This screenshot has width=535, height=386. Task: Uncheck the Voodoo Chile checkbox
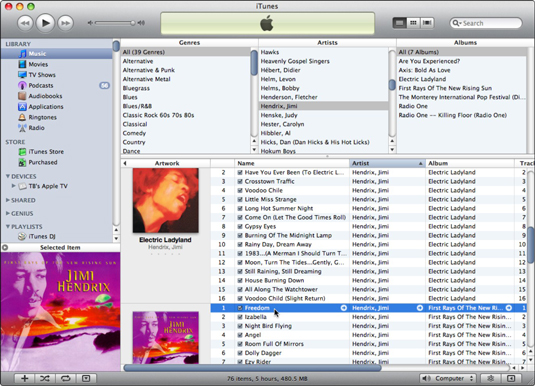pos(240,190)
